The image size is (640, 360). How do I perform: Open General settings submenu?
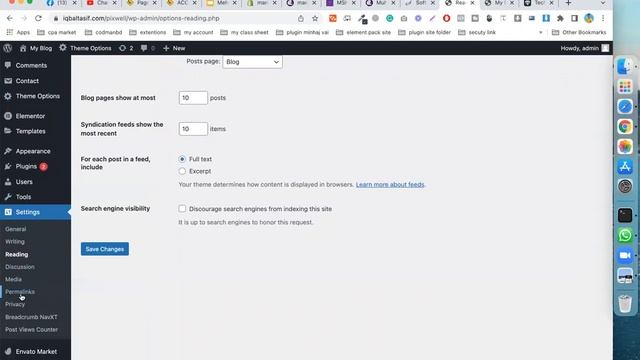[16, 229]
